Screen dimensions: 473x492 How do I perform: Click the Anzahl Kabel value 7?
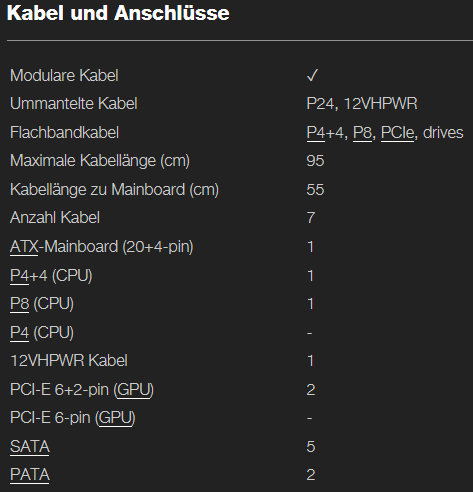pos(311,218)
